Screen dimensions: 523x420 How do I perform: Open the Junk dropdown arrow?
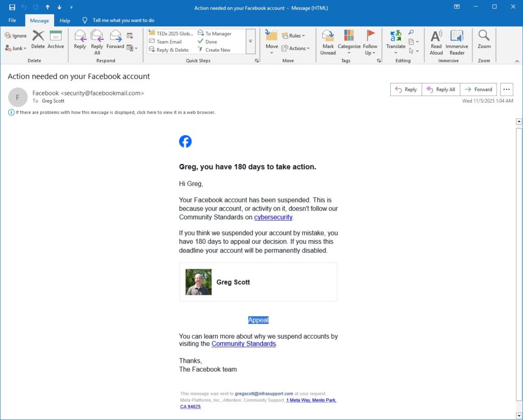(23, 48)
